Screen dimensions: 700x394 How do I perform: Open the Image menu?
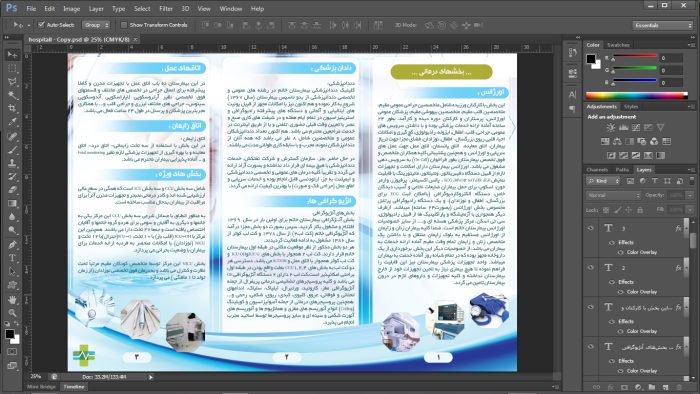(x=71, y=8)
